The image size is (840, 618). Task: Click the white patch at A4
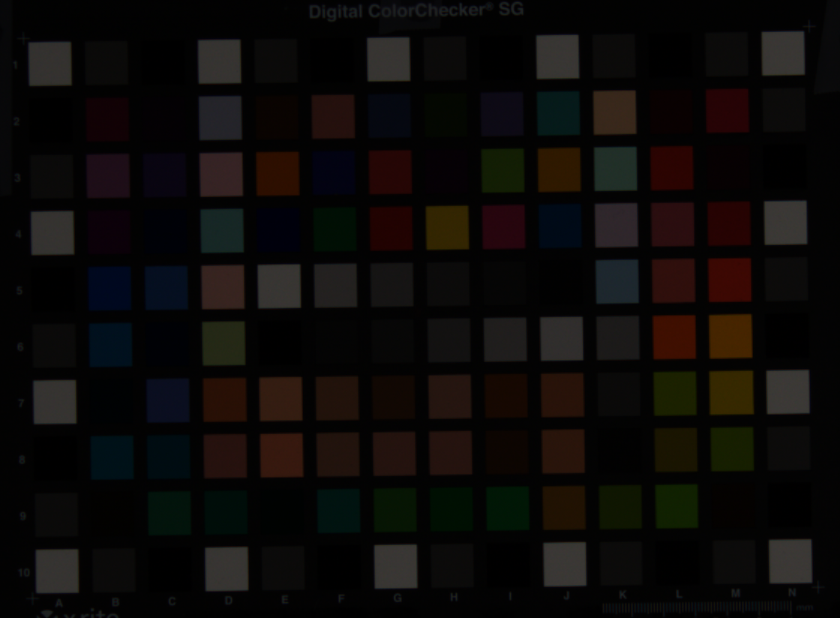(x=52, y=232)
